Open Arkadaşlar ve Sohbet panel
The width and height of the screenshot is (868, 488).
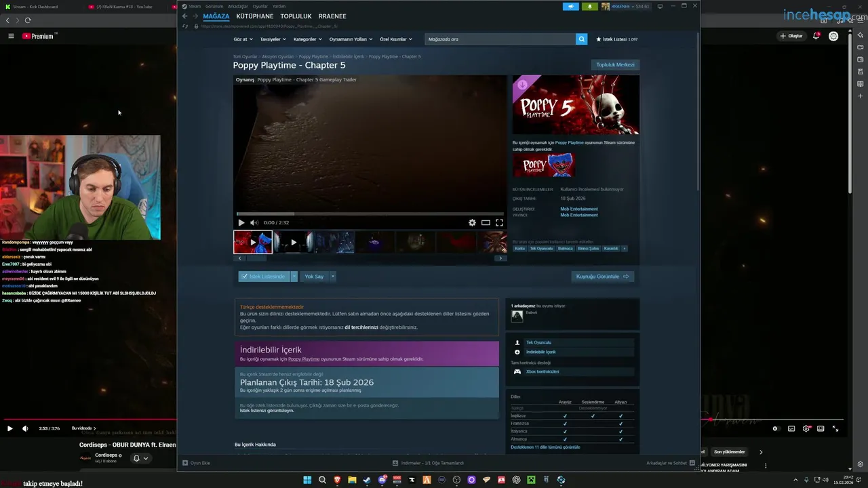(x=671, y=463)
